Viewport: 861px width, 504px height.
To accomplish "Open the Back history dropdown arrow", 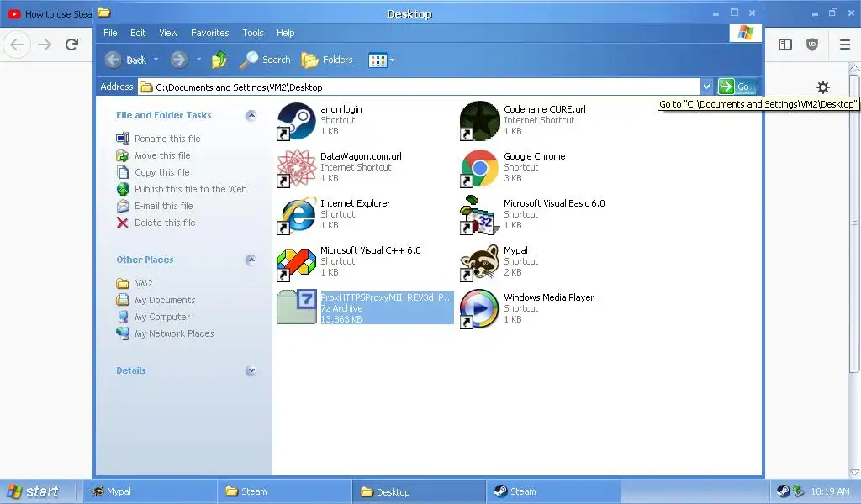I will coord(156,60).
